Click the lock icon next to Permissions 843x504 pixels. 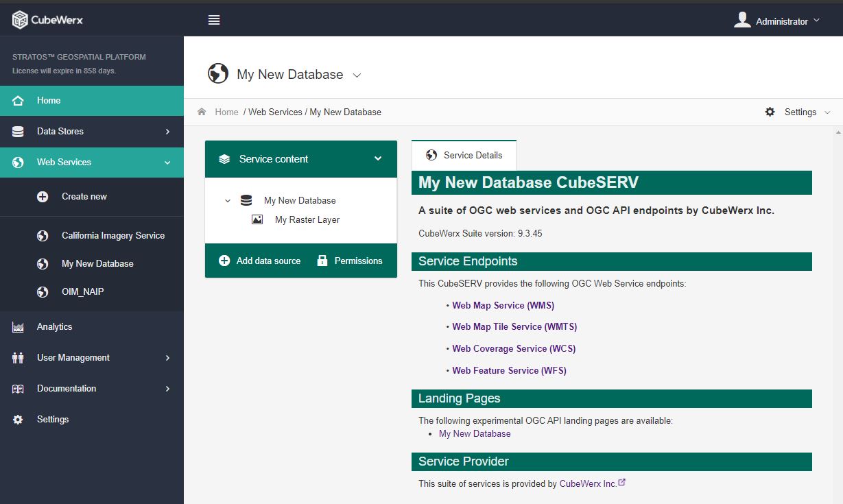click(322, 261)
